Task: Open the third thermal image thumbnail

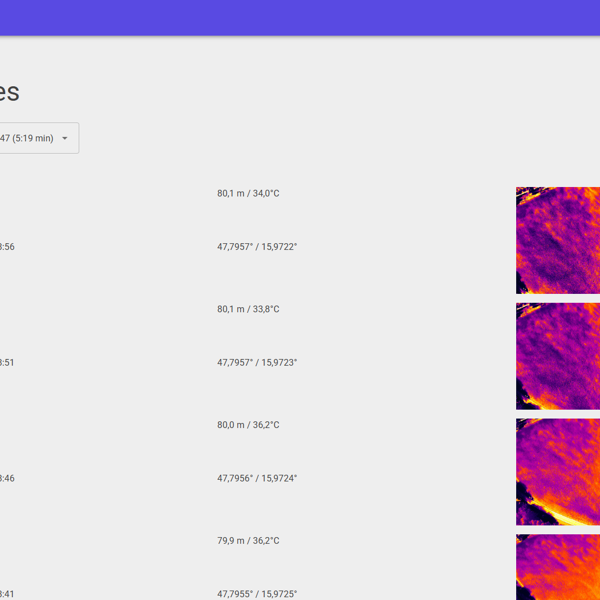Action: click(x=557, y=471)
